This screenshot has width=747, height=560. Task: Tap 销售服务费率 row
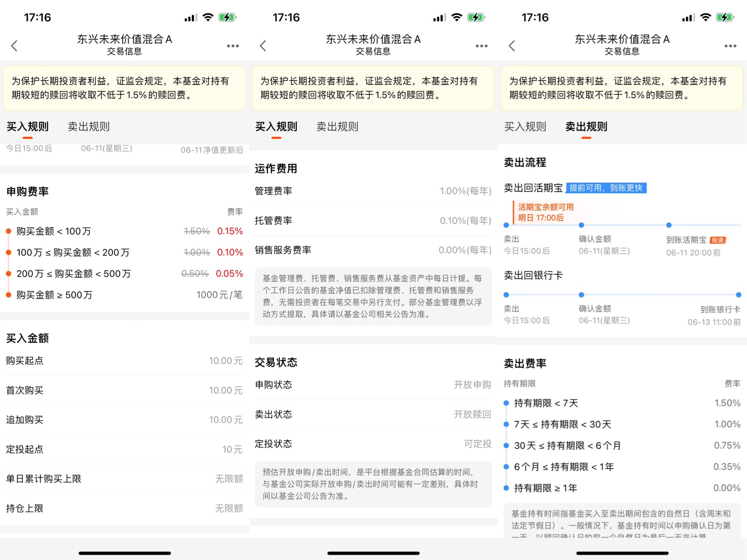(373, 250)
